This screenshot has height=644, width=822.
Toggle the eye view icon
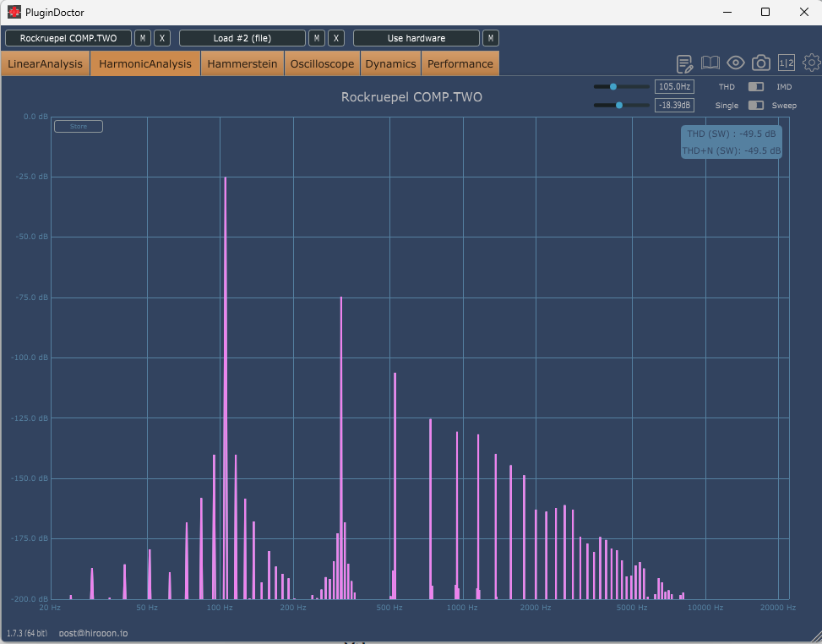pos(736,63)
